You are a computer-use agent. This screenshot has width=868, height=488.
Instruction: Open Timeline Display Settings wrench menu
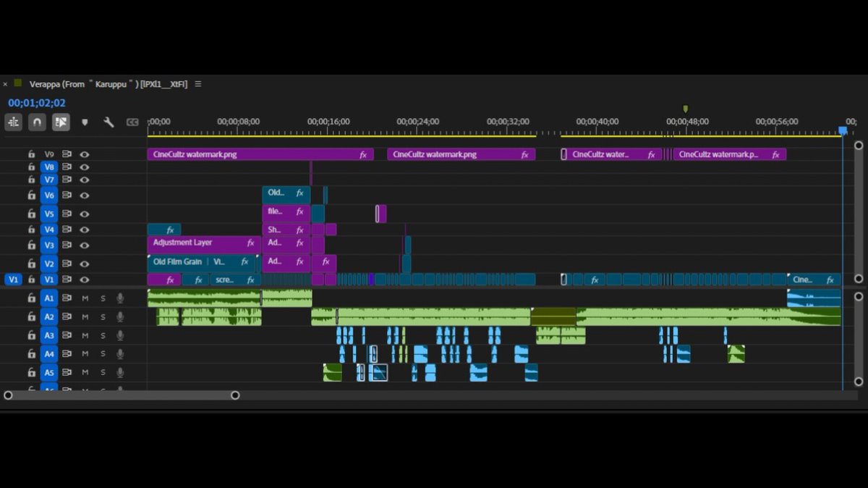109,122
